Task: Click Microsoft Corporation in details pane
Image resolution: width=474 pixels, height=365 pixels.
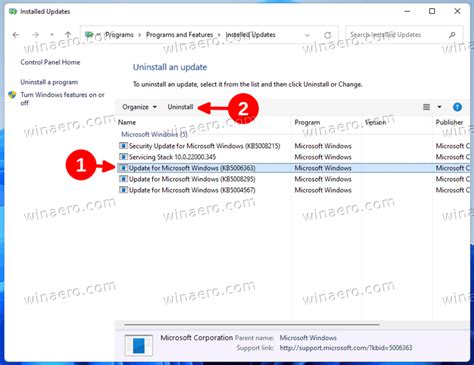Action: pyautogui.click(x=197, y=338)
